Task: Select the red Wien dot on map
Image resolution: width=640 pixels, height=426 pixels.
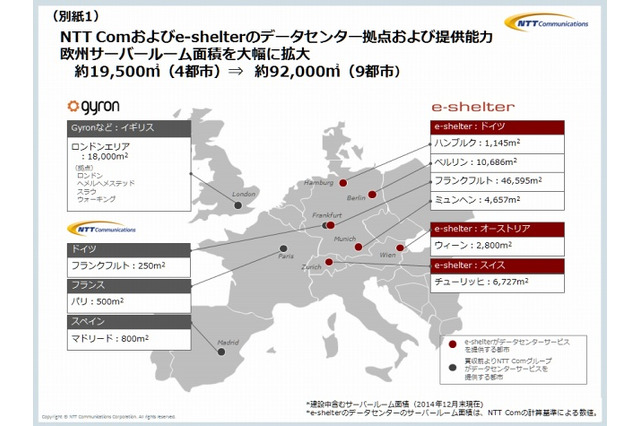Action: click(400, 248)
